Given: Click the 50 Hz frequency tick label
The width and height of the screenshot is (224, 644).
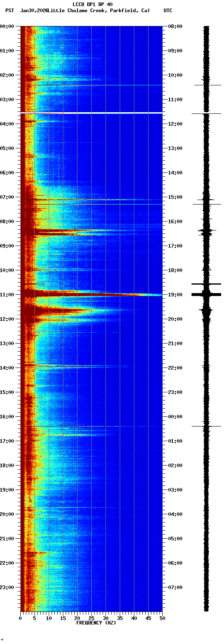Looking at the screenshot, I should tap(162, 618).
